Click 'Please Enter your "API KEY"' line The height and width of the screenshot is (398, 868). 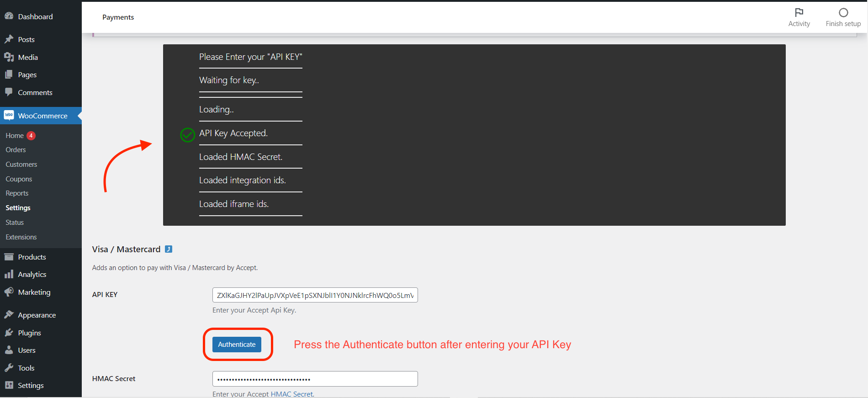click(x=251, y=57)
